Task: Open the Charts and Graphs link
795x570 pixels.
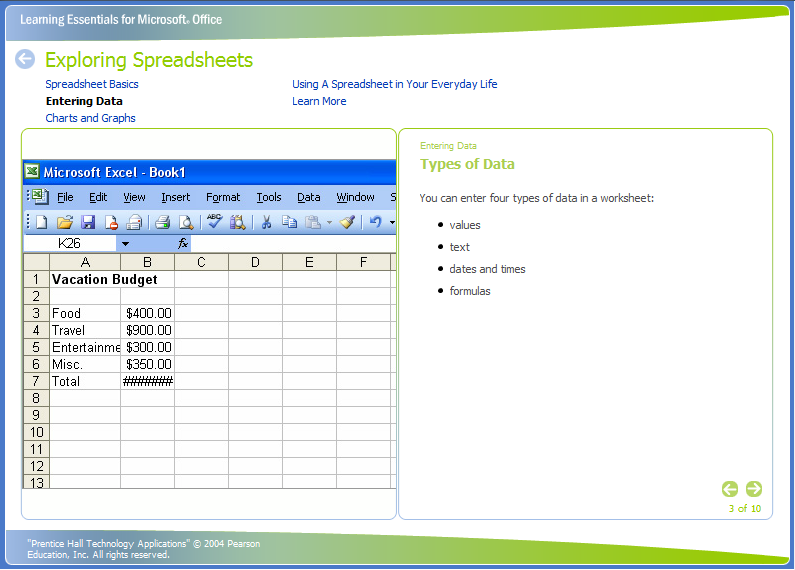Action: pyautogui.click(x=90, y=118)
